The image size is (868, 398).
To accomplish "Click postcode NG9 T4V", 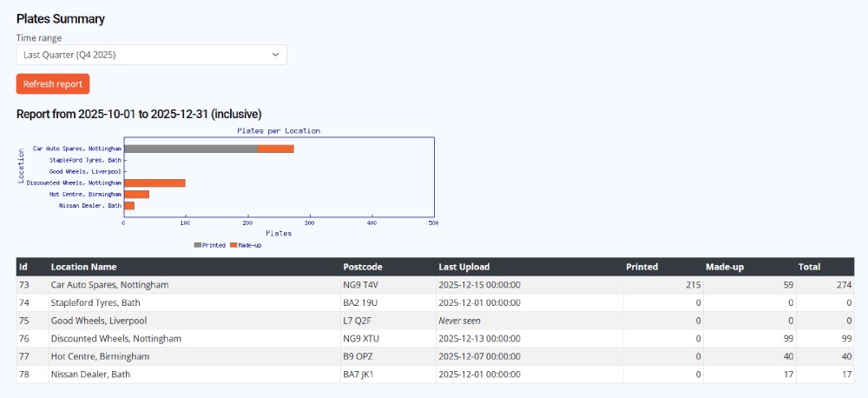I will [361, 285].
